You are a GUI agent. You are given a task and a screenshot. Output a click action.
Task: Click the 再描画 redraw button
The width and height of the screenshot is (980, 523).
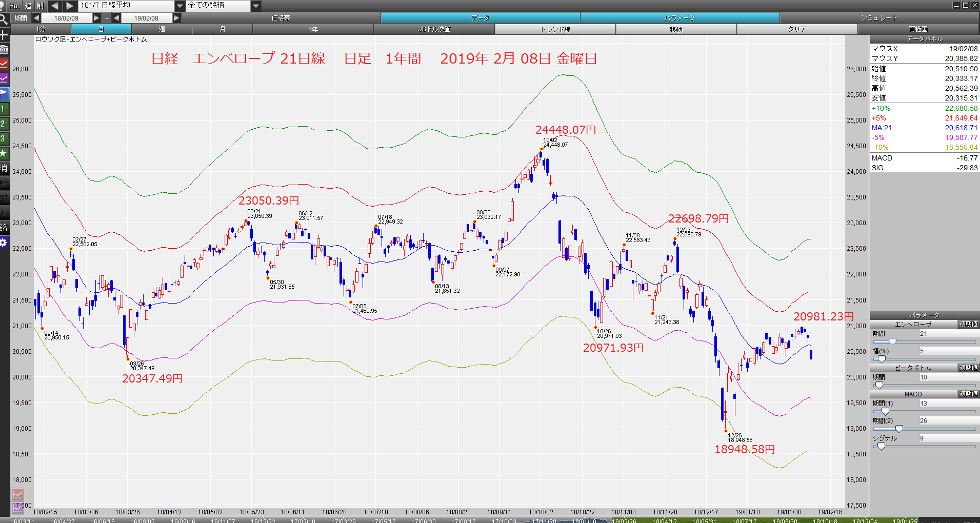pyautogui.click(x=918, y=29)
